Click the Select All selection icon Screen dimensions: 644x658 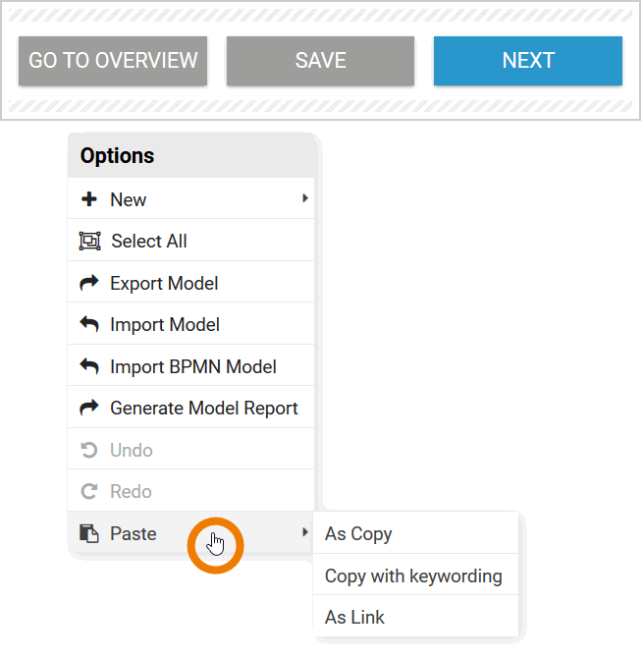coord(90,242)
